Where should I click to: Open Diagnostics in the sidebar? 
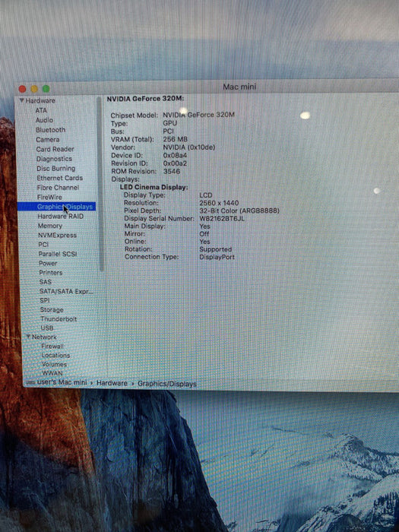(x=54, y=159)
